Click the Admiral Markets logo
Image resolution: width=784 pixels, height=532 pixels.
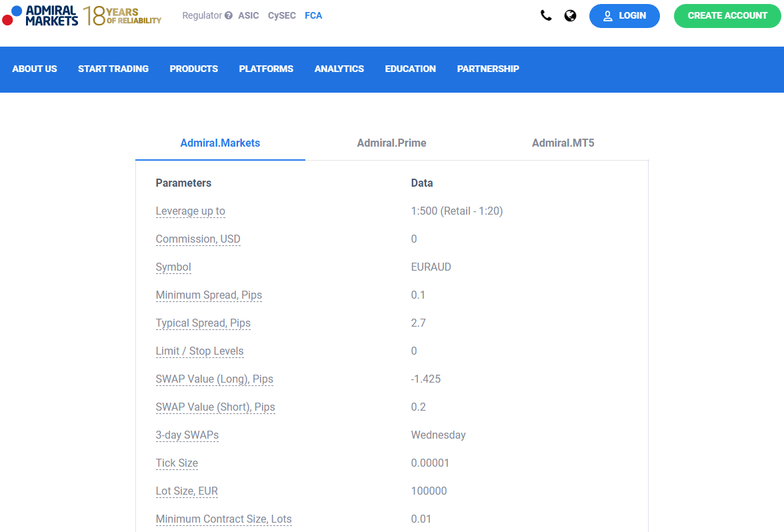click(x=40, y=15)
